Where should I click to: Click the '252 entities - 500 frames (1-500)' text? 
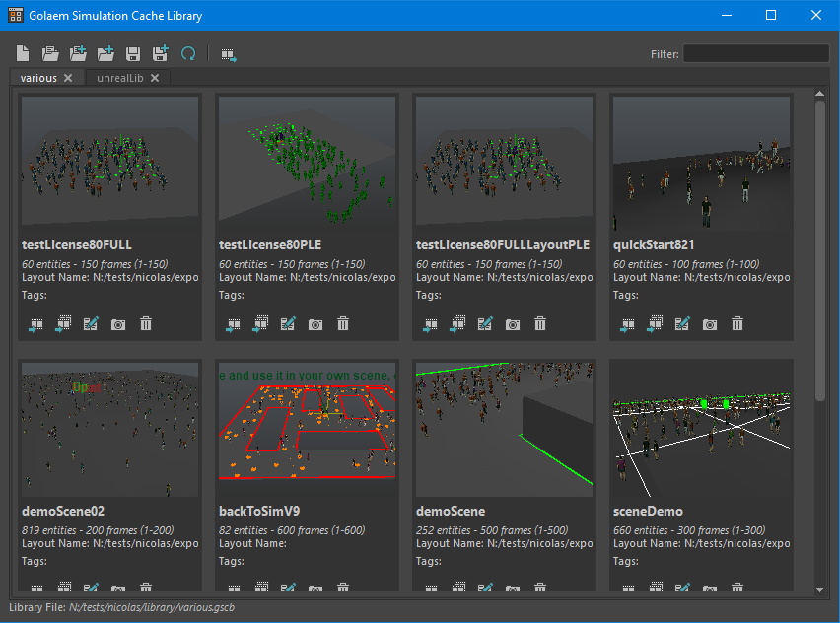492,530
